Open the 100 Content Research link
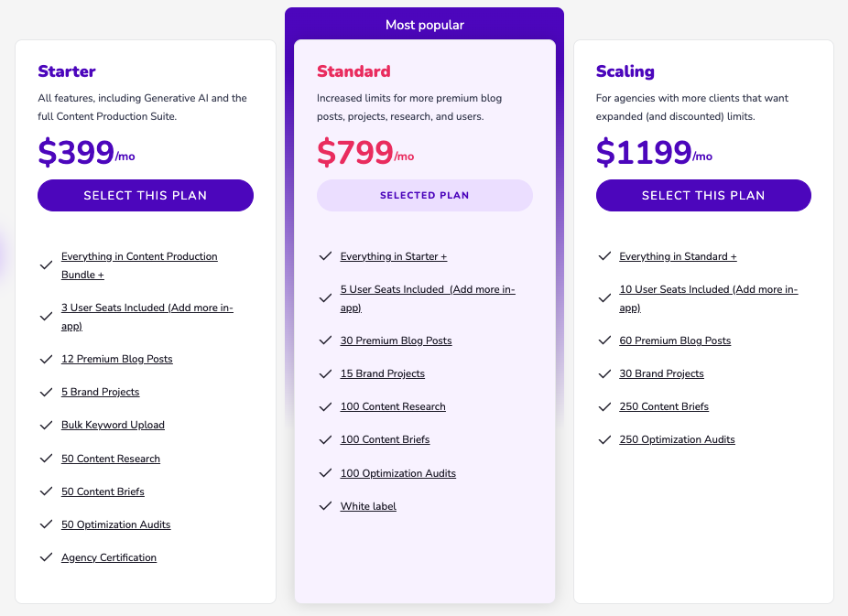Image resolution: width=848 pixels, height=616 pixels. tap(393, 406)
